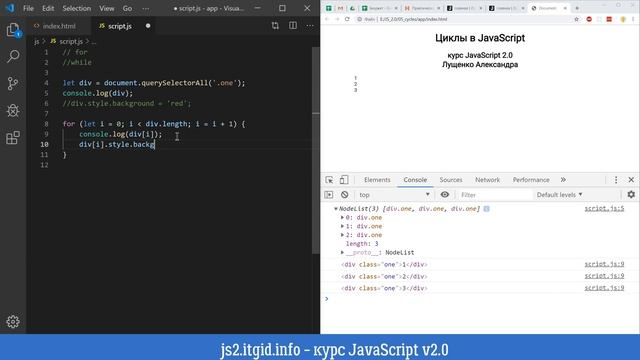
Task: Open Source Control view
Action: coord(13,83)
